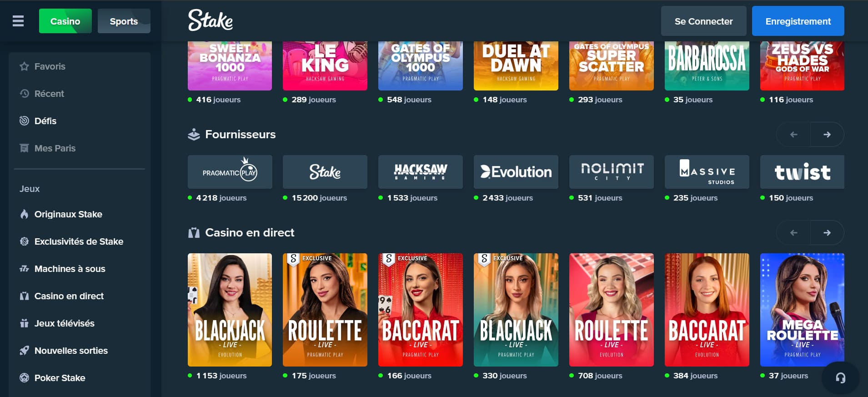Click the Favoris star icon

tap(24, 66)
